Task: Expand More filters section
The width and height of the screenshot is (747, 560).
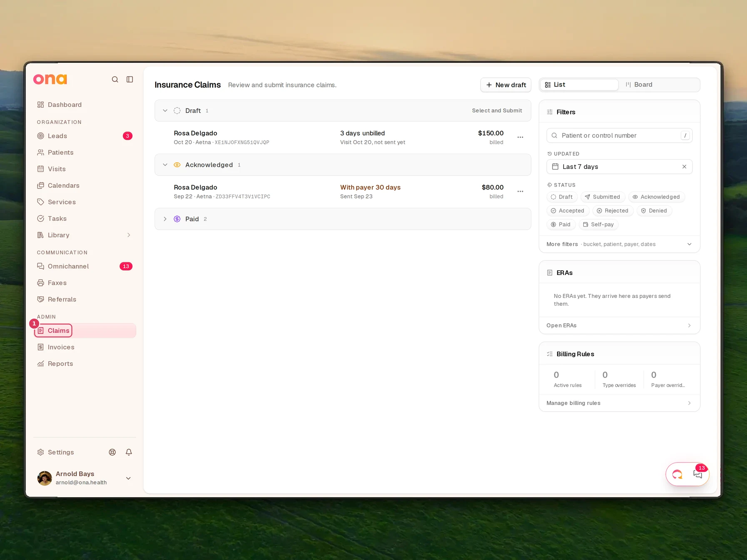Action: (x=619, y=244)
